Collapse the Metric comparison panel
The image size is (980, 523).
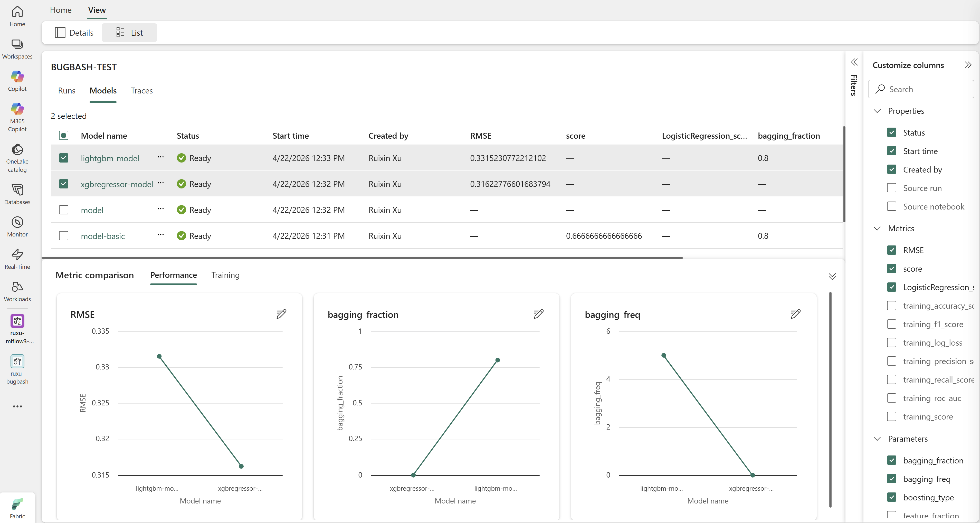coord(832,276)
